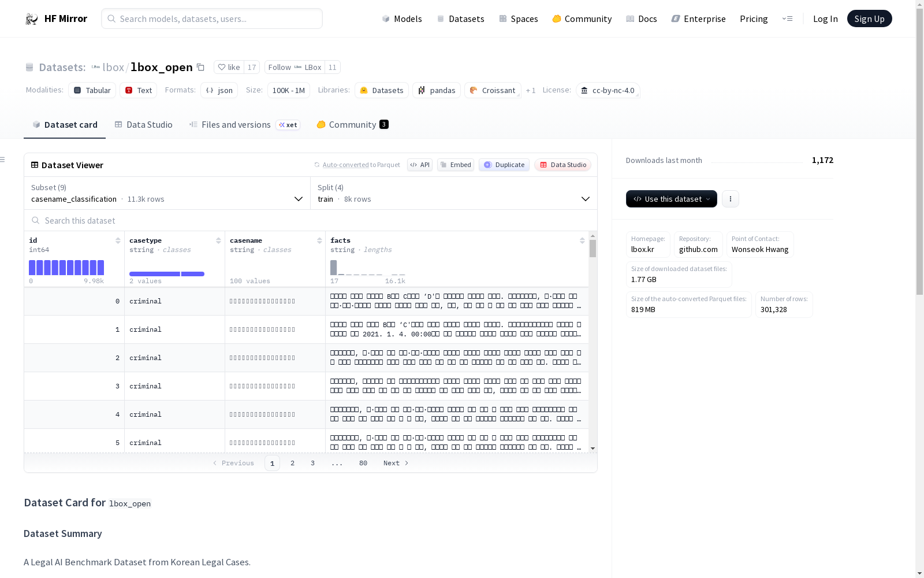Click the casetype distribution bar

[x=167, y=274]
